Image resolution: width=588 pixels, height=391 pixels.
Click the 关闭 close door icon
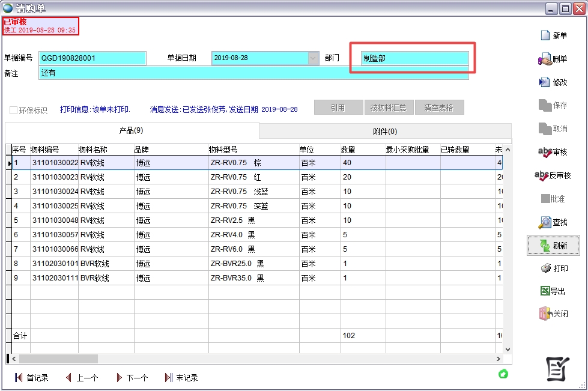[x=545, y=314]
